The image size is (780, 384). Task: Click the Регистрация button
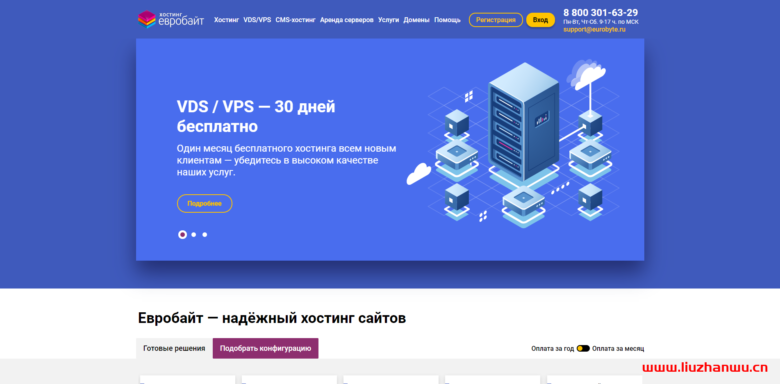tap(495, 20)
